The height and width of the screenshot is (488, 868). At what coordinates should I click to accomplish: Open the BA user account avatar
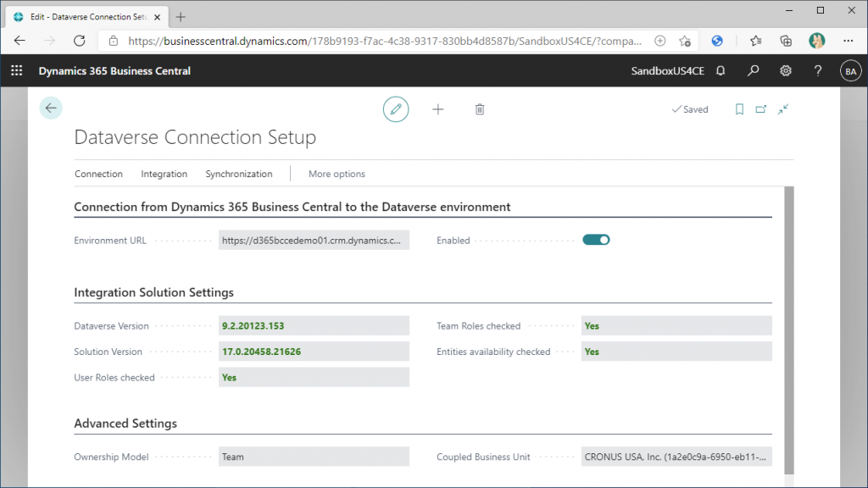[850, 71]
